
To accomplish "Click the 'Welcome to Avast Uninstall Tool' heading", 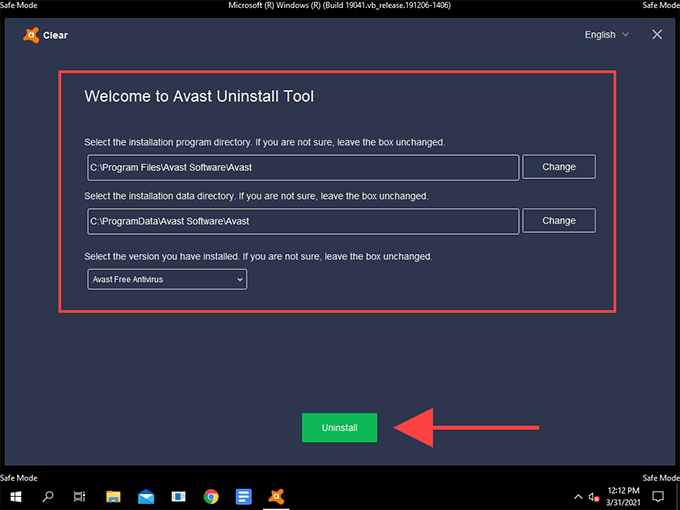I will 199,96.
